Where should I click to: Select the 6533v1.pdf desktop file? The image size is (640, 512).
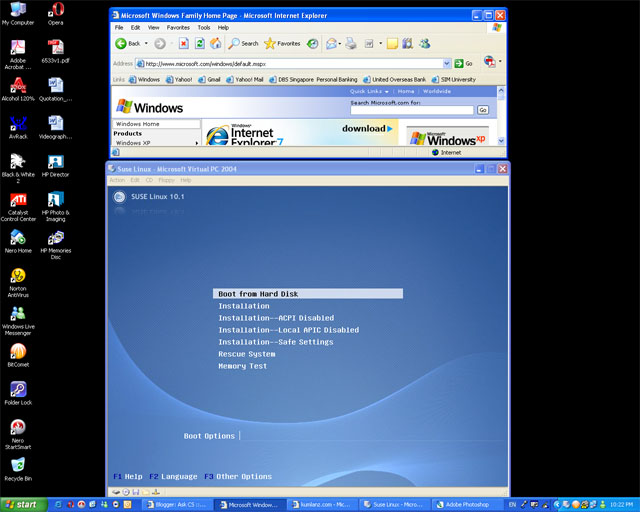tap(56, 51)
